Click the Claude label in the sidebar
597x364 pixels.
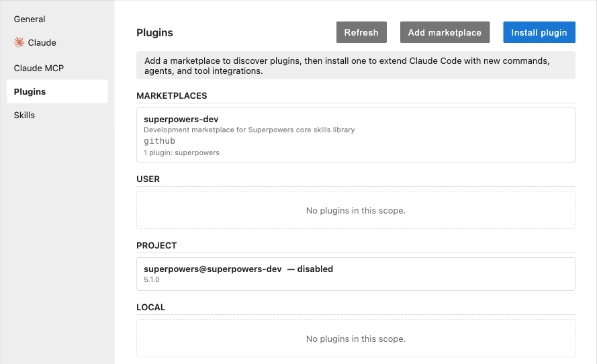point(42,42)
